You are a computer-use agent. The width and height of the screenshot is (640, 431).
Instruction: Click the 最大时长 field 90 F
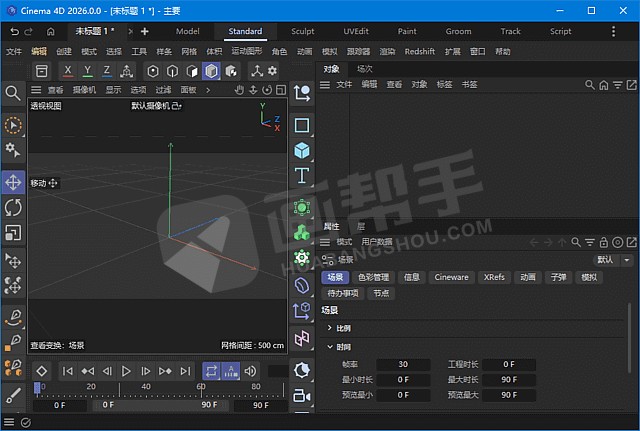(x=509, y=380)
